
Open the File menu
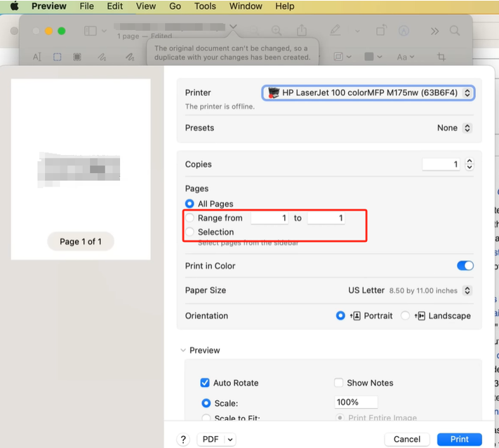click(x=86, y=6)
